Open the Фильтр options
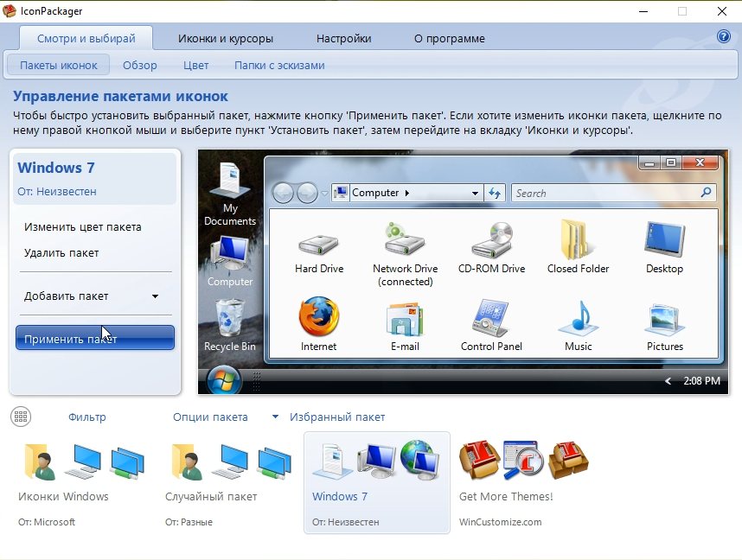The height and width of the screenshot is (560, 742). click(86, 417)
